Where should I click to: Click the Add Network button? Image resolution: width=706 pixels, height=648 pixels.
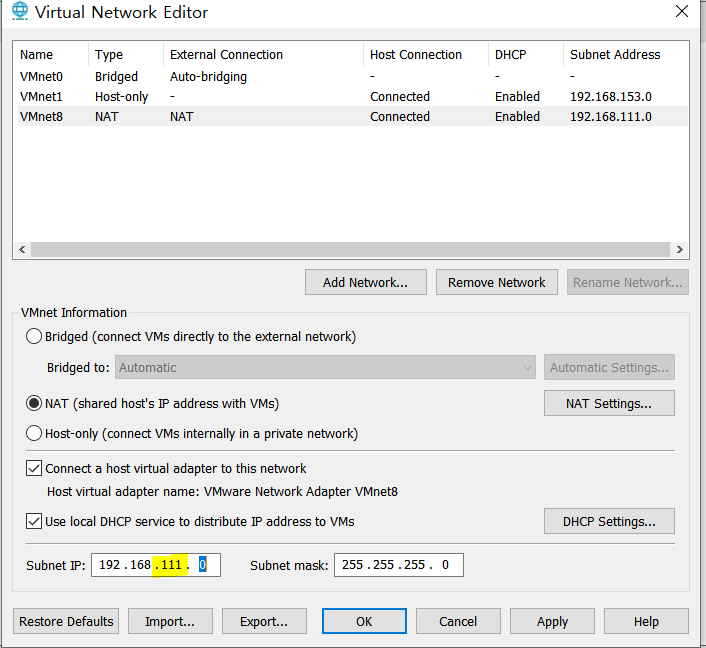(366, 282)
